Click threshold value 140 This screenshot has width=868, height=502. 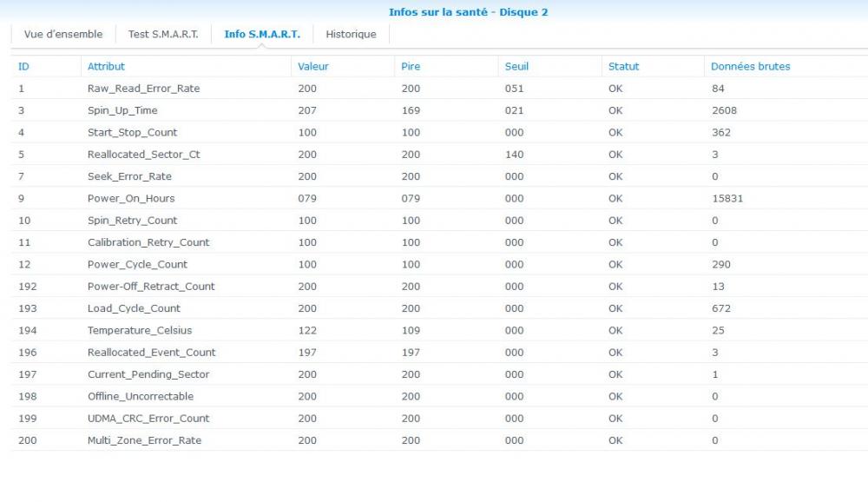(514, 155)
